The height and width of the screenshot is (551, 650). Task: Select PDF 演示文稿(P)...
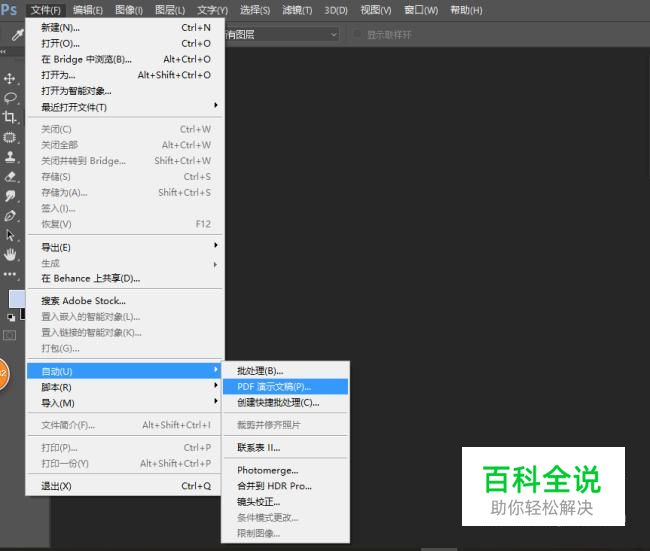[x=285, y=387]
